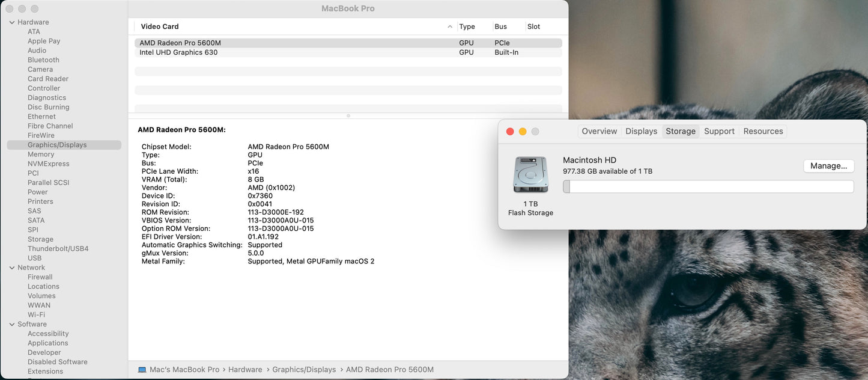Select Bluetooth in the Hardware sidebar
The height and width of the screenshot is (380, 868).
click(43, 60)
